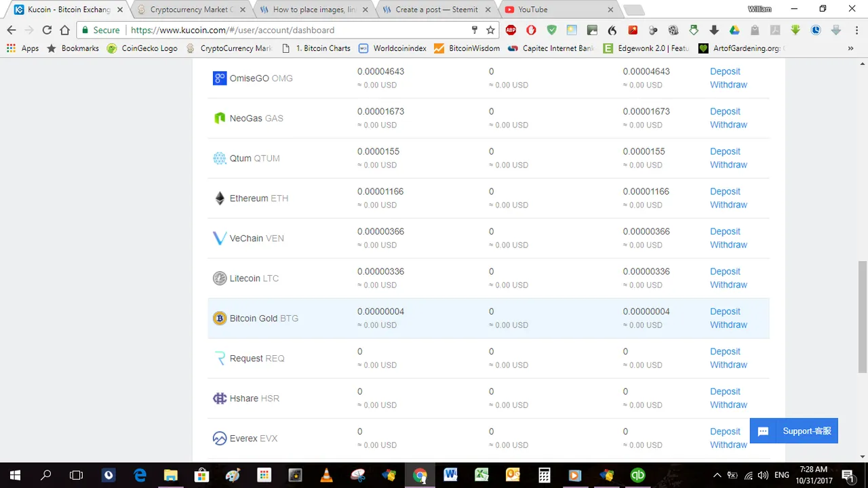Open a new browser tab
868x488 pixels.
[x=633, y=9]
